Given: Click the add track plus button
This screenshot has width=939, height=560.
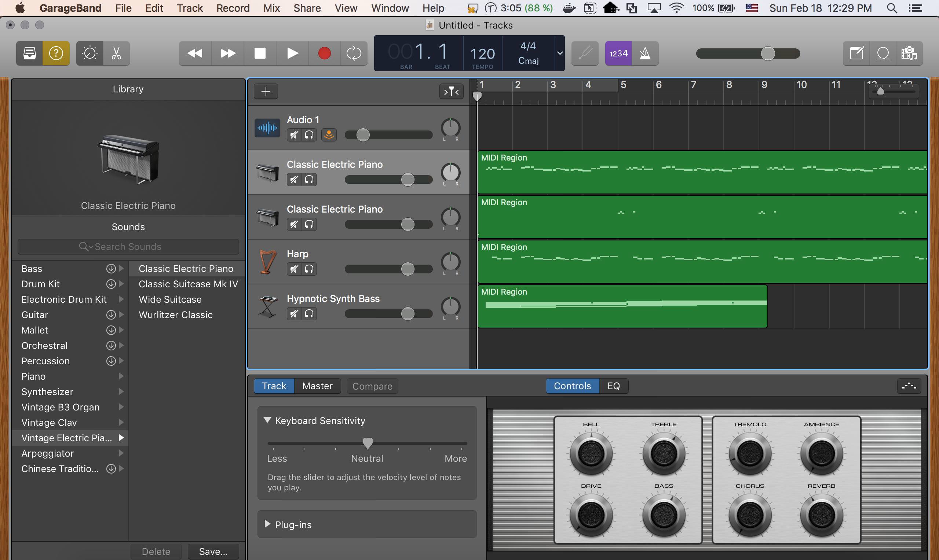Looking at the screenshot, I should [x=266, y=91].
